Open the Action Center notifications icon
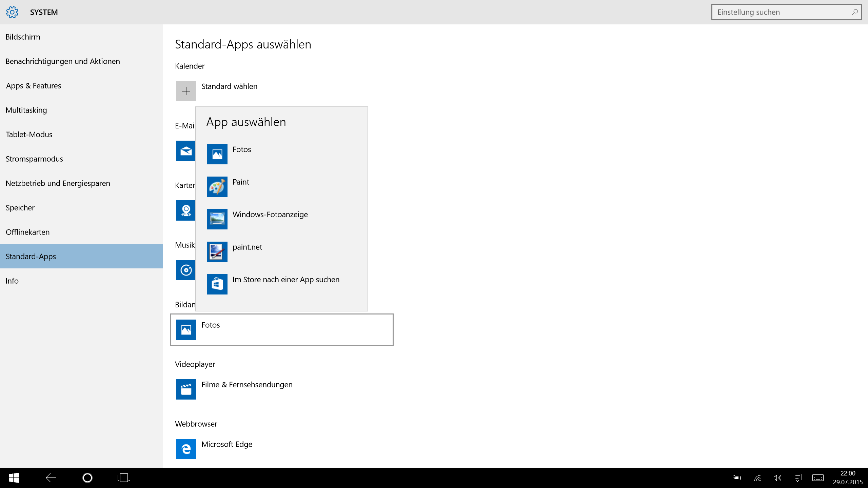This screenshot has height=488, width=868. coord(797,478)
